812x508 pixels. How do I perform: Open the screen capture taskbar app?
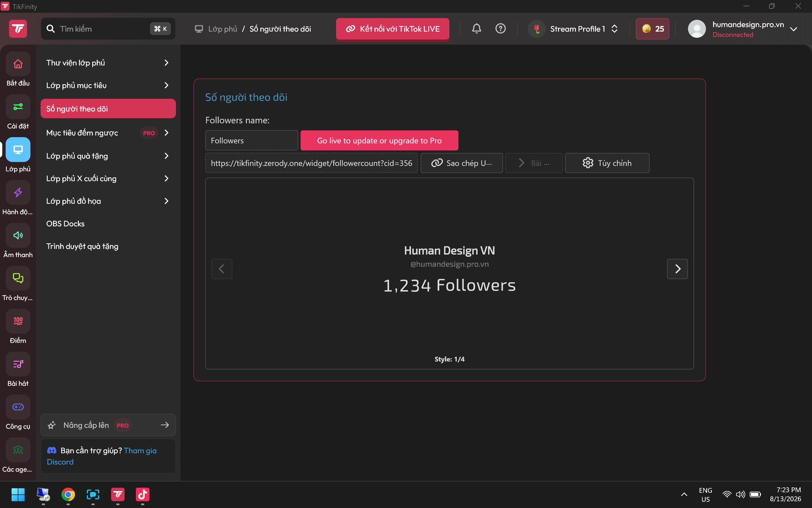point(93,494)
